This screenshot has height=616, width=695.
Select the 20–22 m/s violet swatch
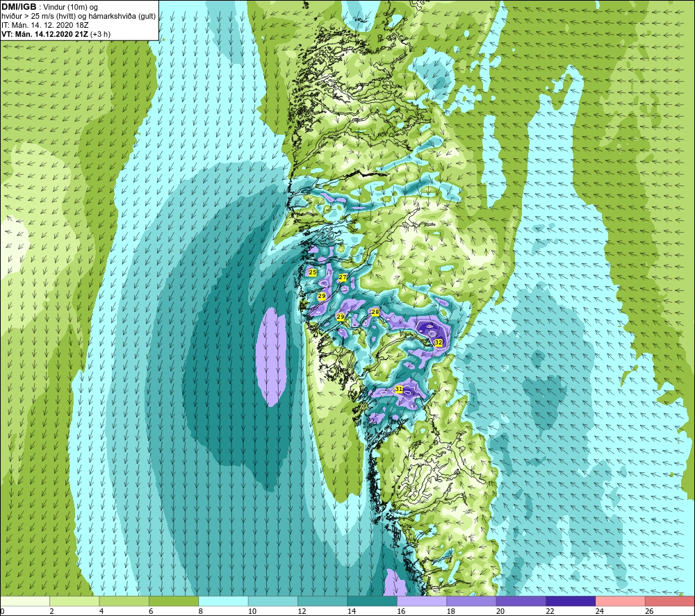521,601
